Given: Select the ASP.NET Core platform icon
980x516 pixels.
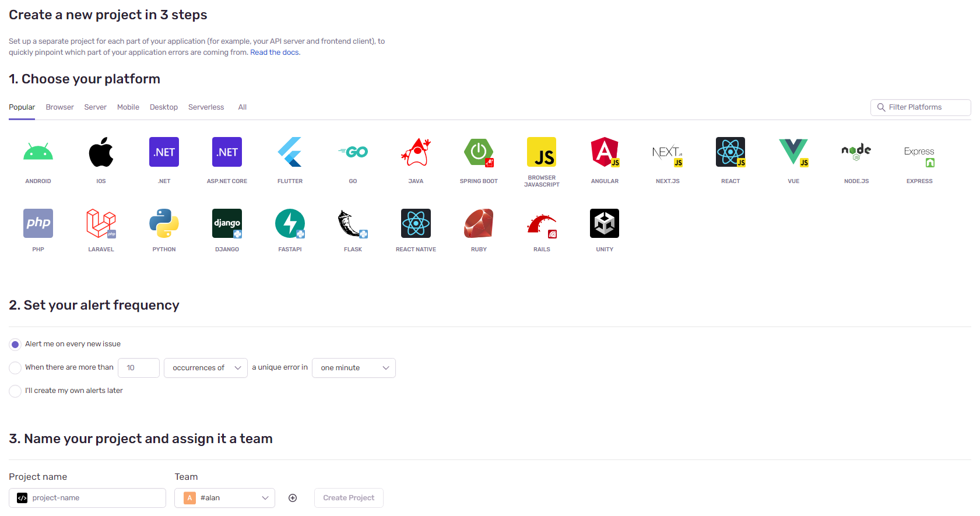Looking at the screenshot, I should tap(227, 152).
